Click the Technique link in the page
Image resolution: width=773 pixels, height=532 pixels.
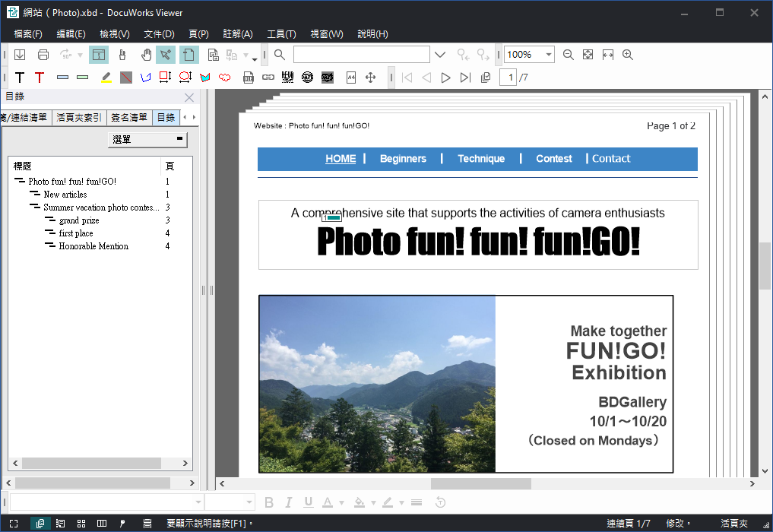tap(481, 159)
